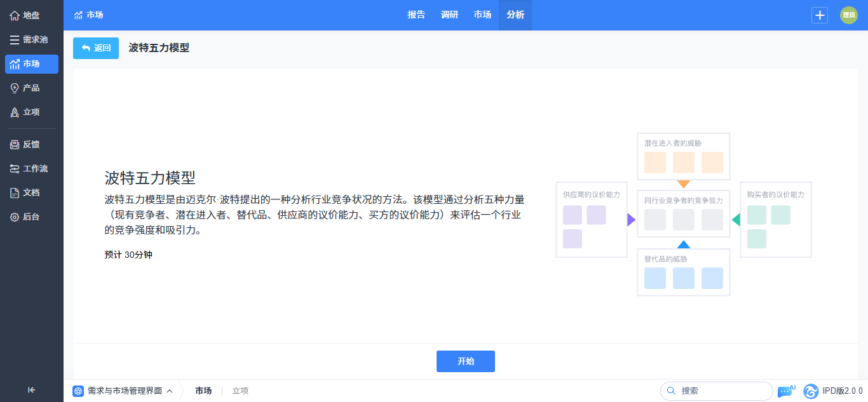This screenshot has width=868, height=402.
Task: Collapse the left sidebar with arrow icon
Action: (x=31, y=390)
